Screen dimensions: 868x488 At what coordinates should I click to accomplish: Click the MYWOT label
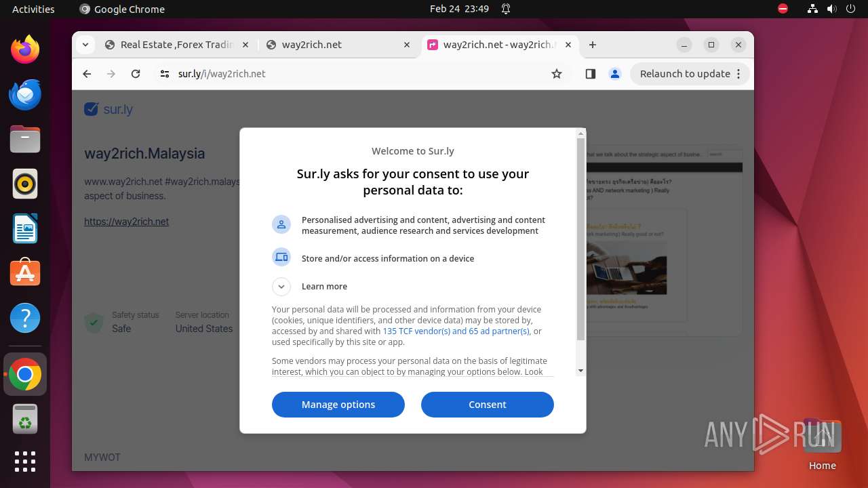tap(102, 457)
